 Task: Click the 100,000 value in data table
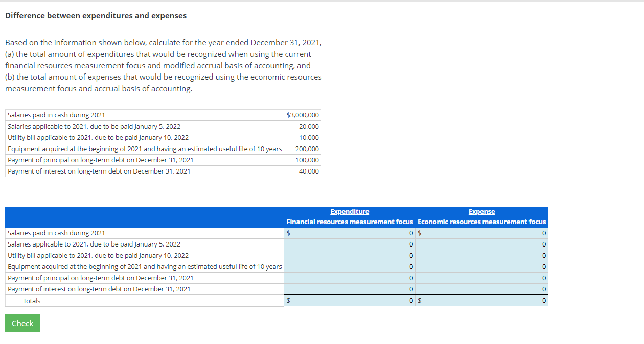[x=307, y=160]
